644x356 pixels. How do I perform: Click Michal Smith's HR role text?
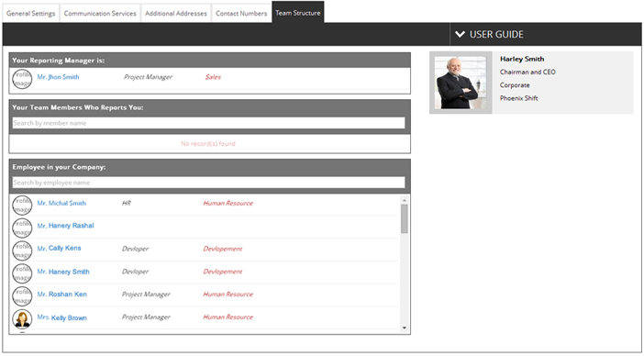click(x=126, y=203)
